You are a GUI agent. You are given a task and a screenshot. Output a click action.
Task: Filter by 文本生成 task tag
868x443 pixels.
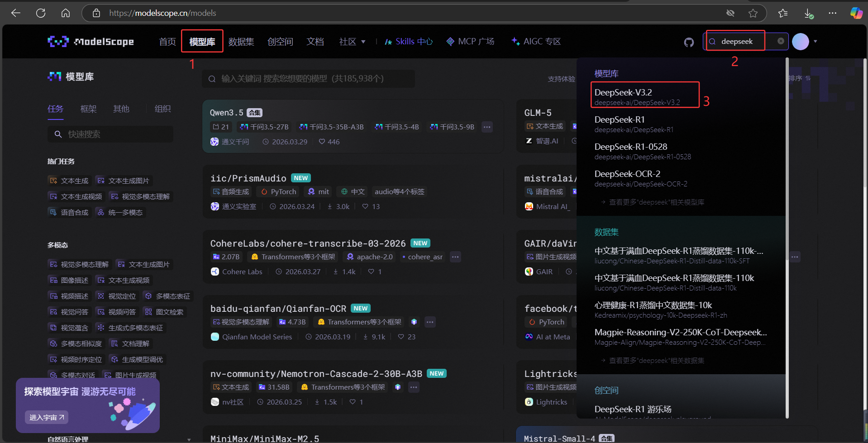point(69,181)
